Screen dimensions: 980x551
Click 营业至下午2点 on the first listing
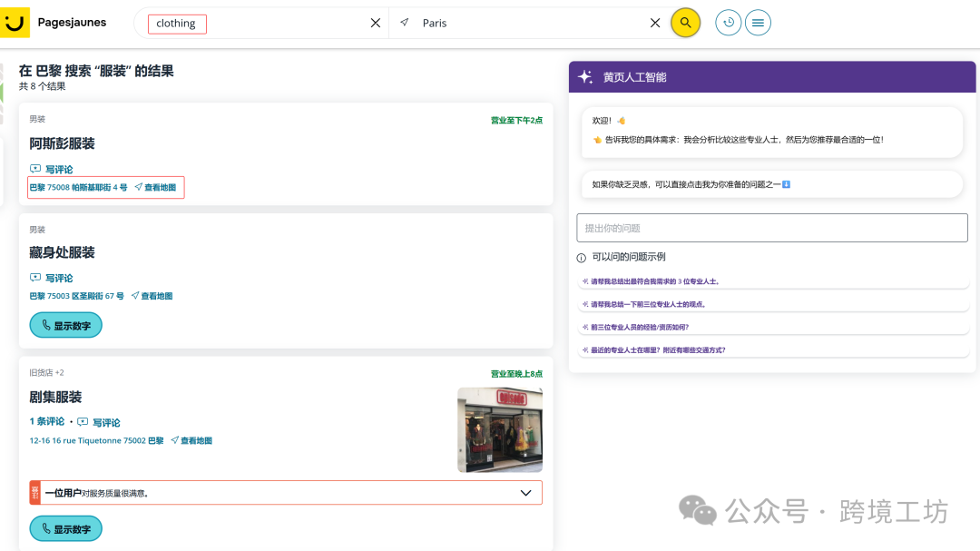coord(515,119)
